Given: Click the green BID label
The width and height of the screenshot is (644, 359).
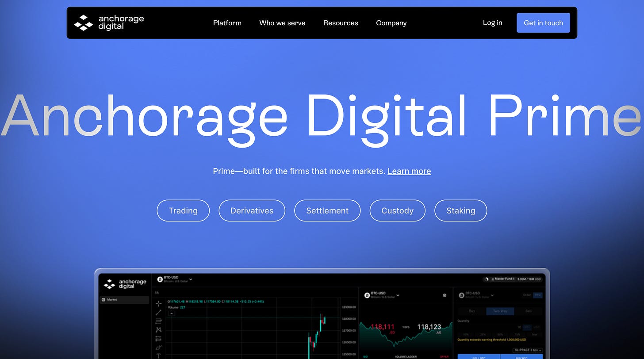Looking at the screenshot, I should [x=365, y=356].
